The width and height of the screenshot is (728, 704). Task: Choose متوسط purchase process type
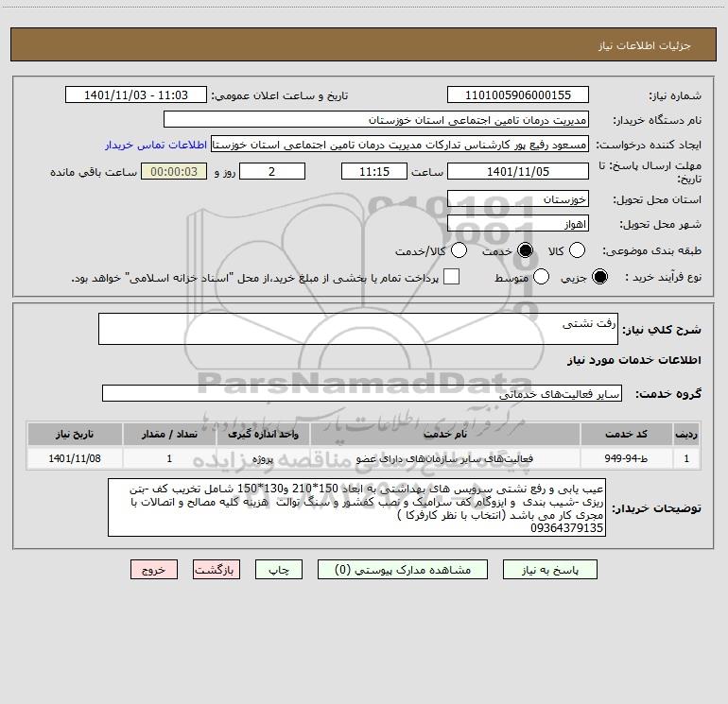tap(542, 277)
